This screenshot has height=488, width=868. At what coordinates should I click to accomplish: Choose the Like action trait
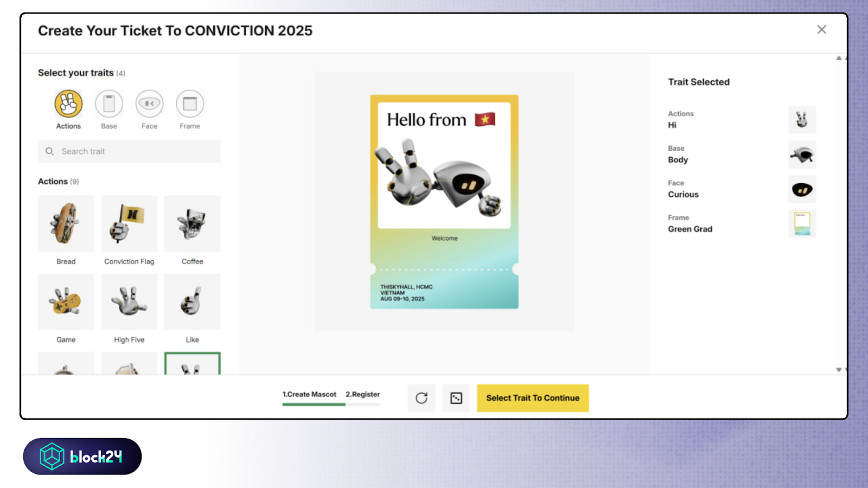point(193,301)
